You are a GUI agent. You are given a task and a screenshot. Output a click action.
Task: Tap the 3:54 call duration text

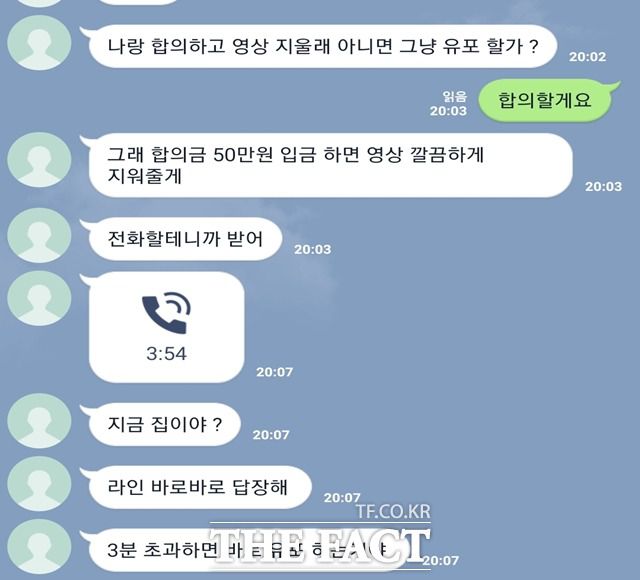point(167,354)
